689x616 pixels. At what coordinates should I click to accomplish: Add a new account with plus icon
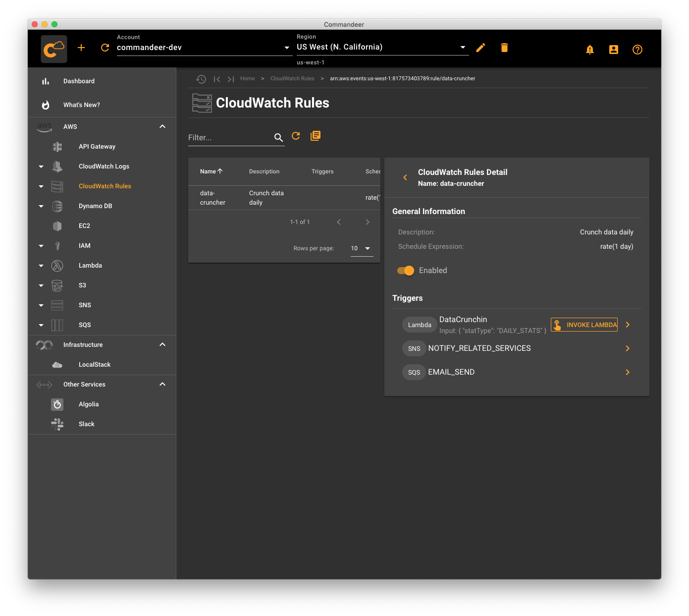[81, 48]
